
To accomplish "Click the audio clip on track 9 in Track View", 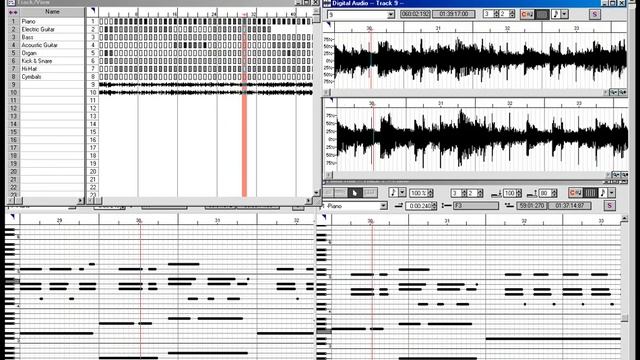I will tap(206, 84).
